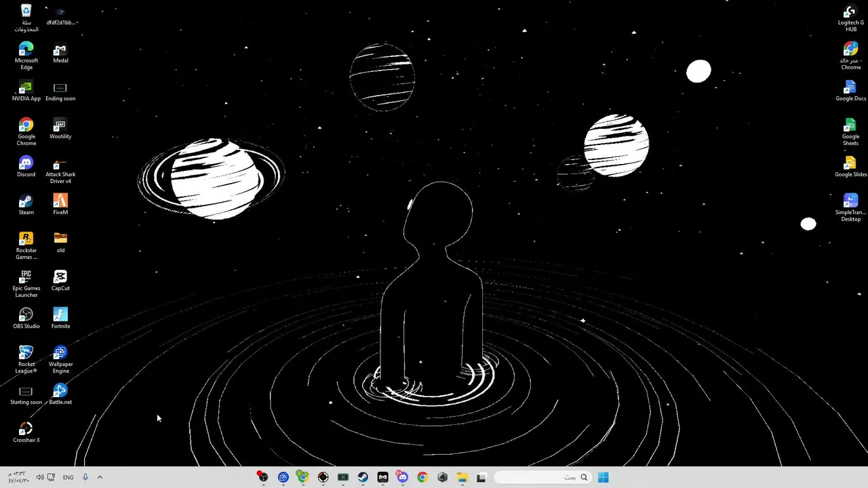Select Rockstar Games Launcher desktop icon

pos(26,245)
